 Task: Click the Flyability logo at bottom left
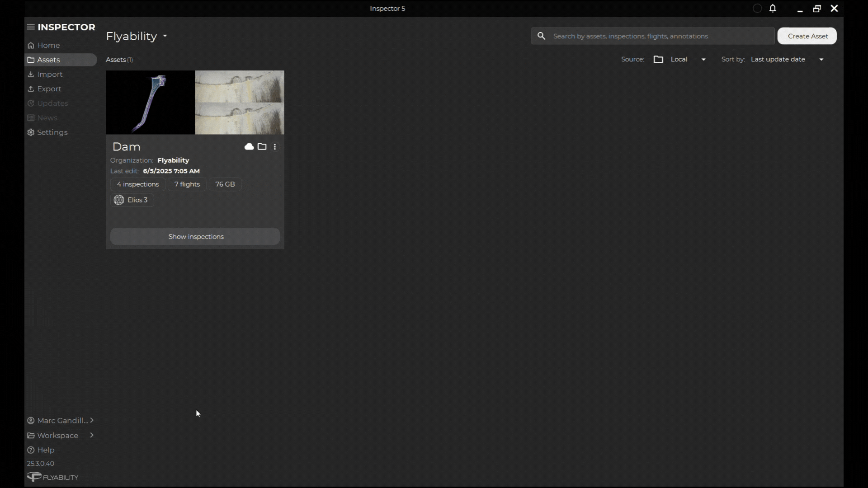click(x=52, y=477)
